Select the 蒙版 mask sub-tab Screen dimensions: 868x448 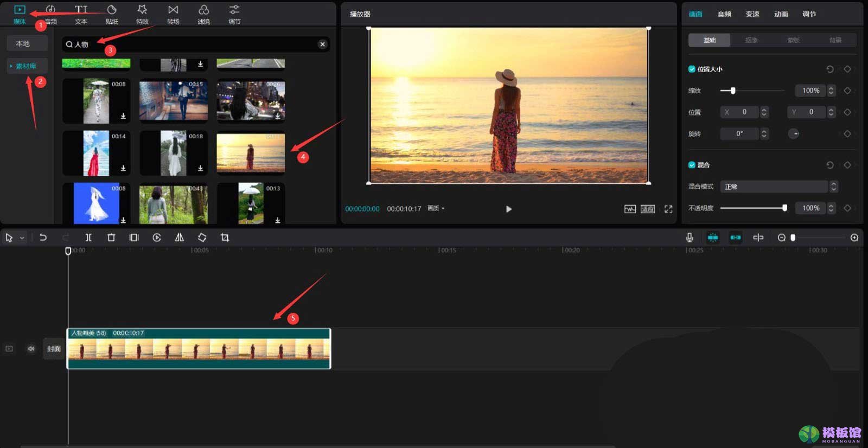coord(794,40)
